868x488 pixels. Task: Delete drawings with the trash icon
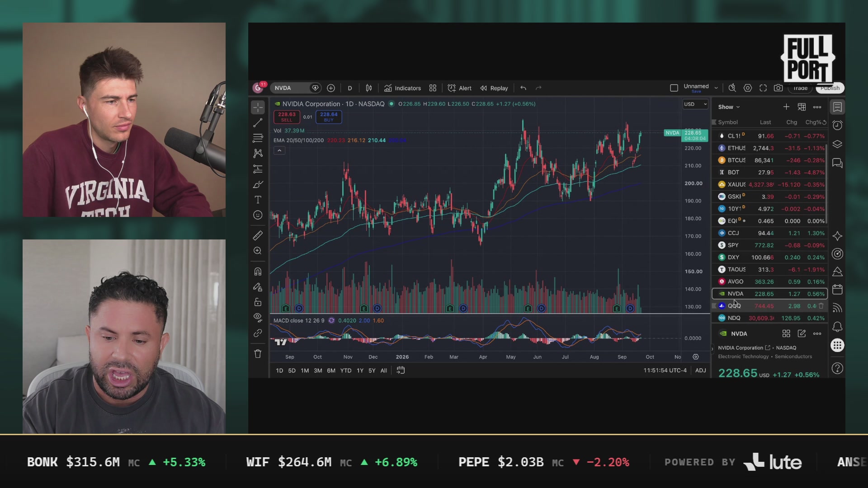click(x=258, y=354)
